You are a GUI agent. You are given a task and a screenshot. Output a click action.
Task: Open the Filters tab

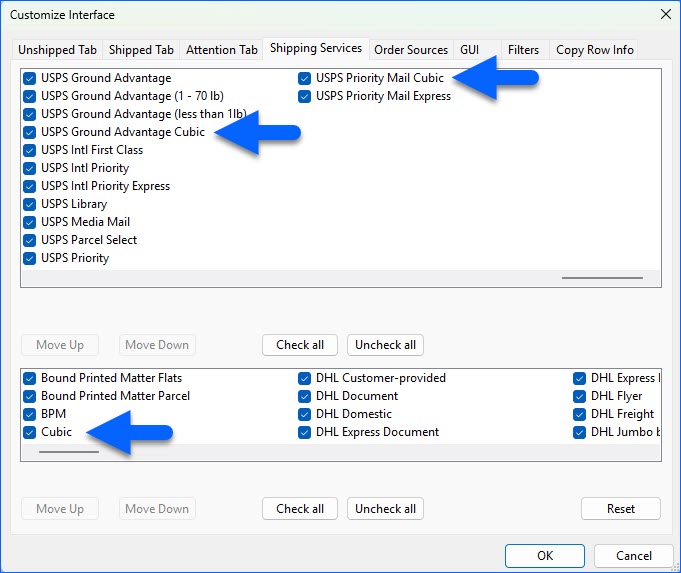pyautogui.click(x=523, y=50)
